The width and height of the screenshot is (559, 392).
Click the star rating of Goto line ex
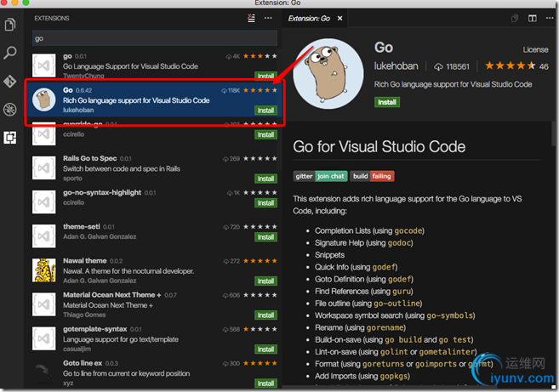tap(260, 363)
